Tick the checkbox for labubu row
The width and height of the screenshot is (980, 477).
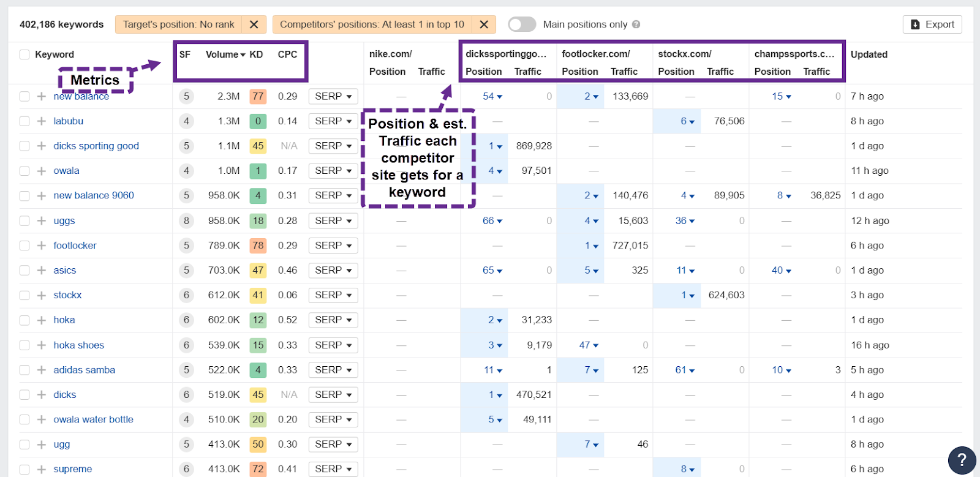pos(24,121)
